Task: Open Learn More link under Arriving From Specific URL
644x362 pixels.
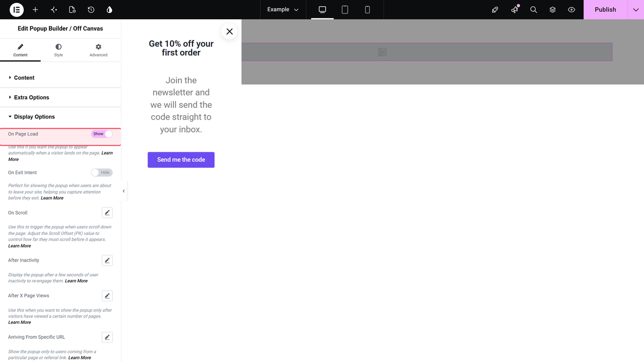Action: pyautogui.click(x=79, y=358)
